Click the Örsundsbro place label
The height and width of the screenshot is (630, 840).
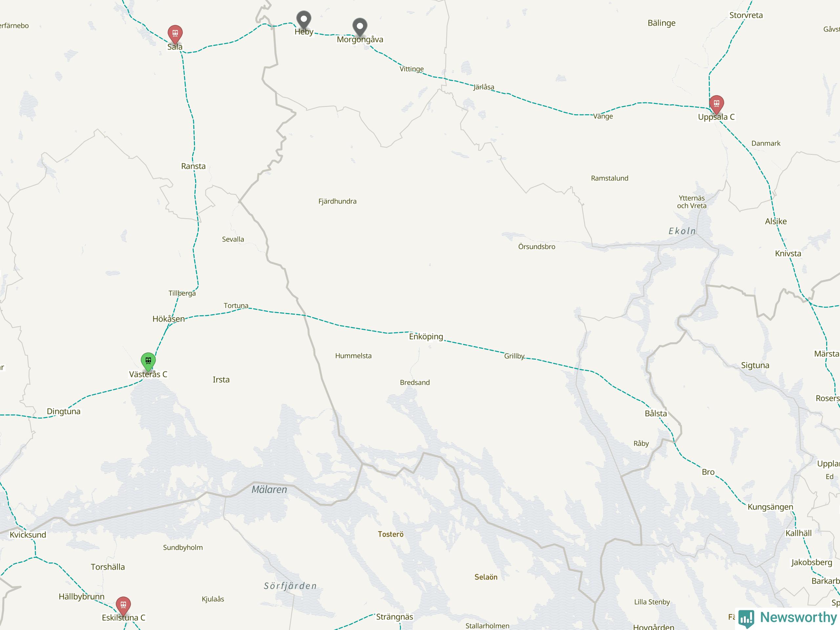pos(536,246)
